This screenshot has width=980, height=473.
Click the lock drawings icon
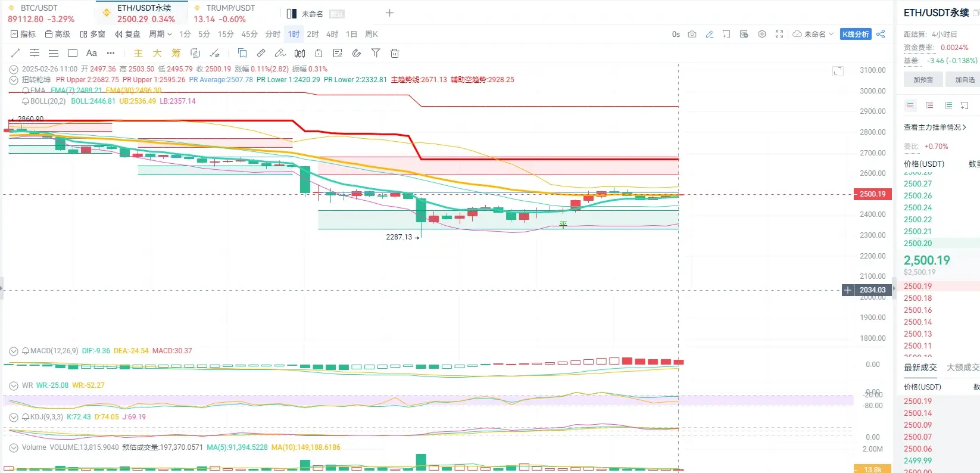[x=319, y=53]
